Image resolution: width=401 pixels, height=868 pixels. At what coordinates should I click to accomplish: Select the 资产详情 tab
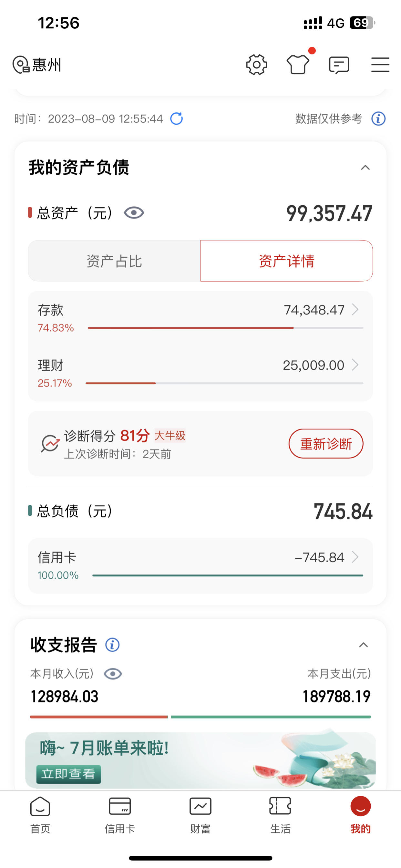286,261
